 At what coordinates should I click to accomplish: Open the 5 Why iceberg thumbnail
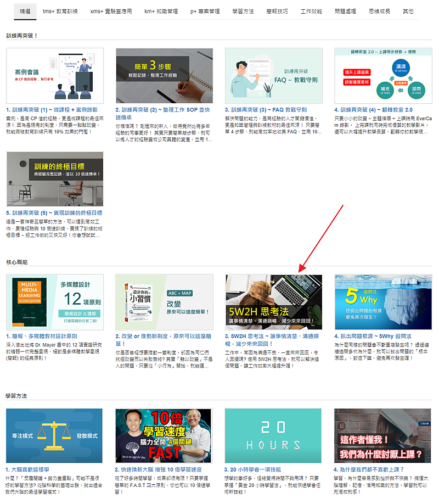click(383, 302)
